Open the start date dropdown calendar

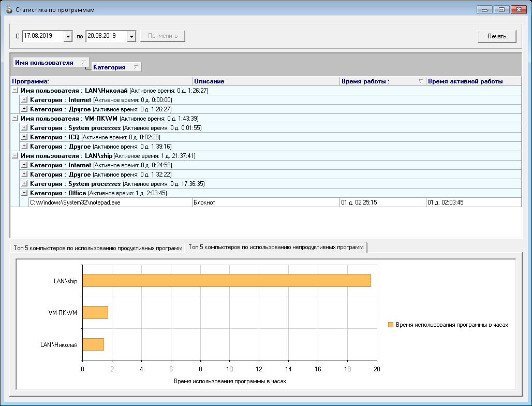click(68, 36)
